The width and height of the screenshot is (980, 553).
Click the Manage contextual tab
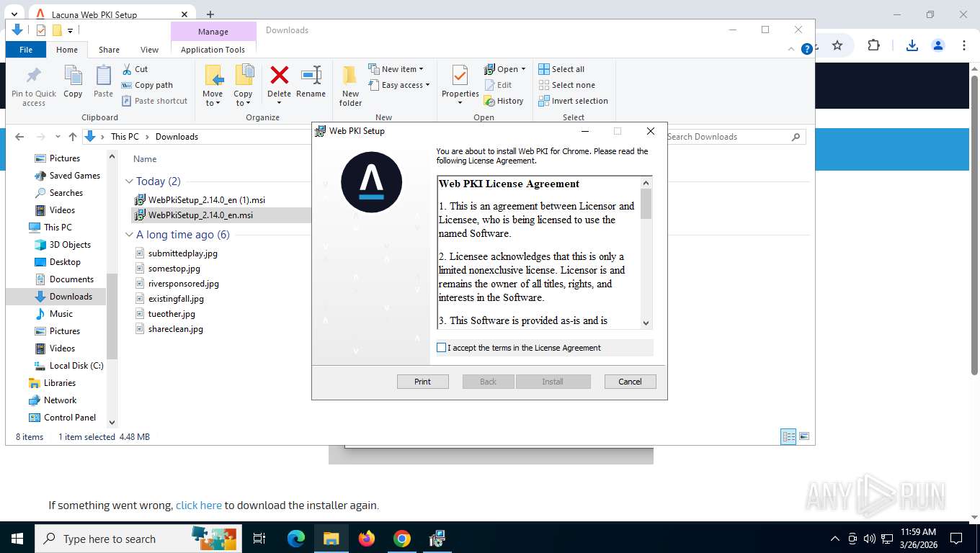click(213, 32)
